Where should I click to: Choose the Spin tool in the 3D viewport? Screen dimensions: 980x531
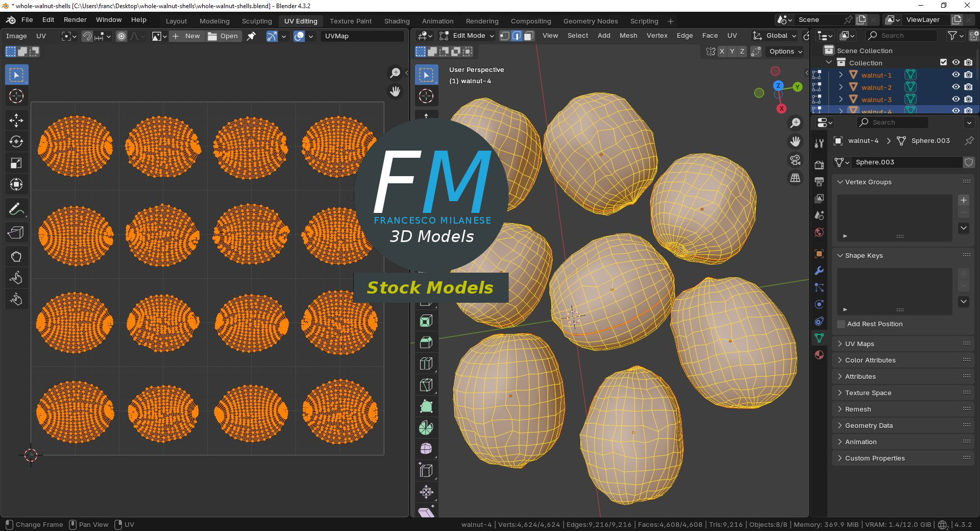click(x=426, y=428)
